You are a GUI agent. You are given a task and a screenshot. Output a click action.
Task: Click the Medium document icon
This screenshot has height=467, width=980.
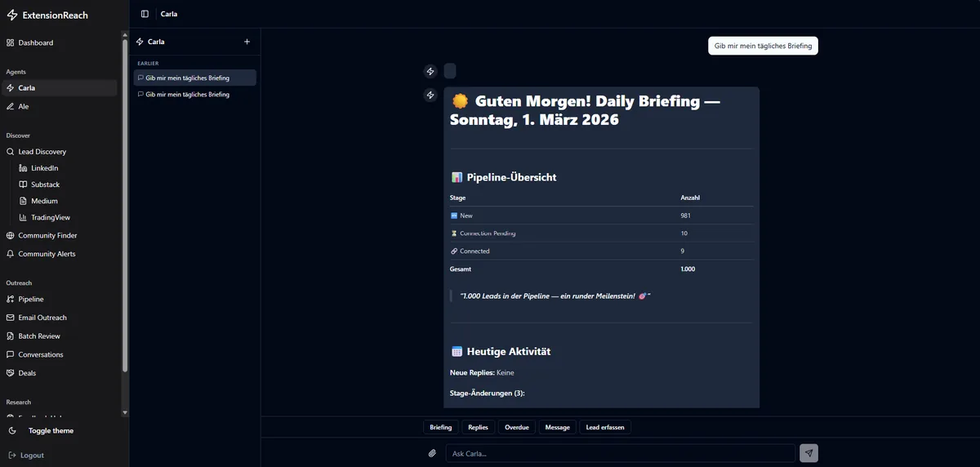[x=24, y=201]
